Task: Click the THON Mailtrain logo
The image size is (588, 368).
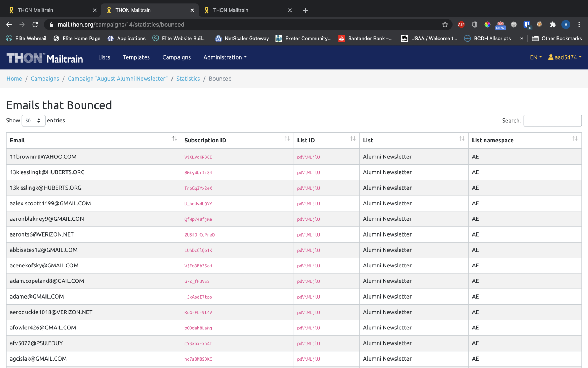Action: (x=45, y=58)
